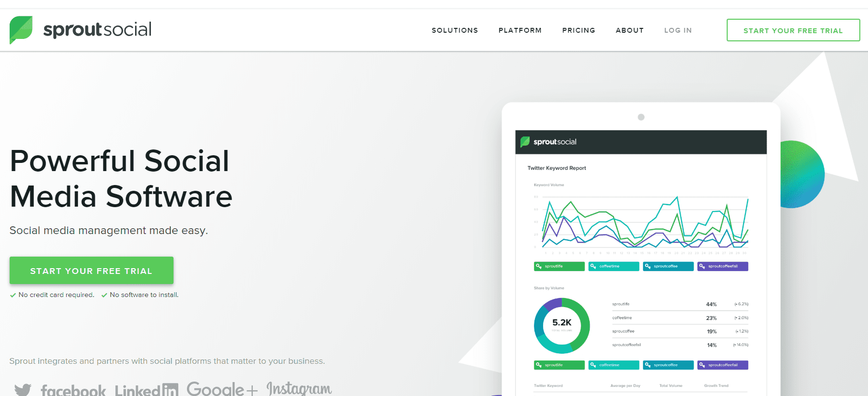Screen dimensions: 868x396
Task: Click the tablet camera dot above the report
Action: point(641,117)
